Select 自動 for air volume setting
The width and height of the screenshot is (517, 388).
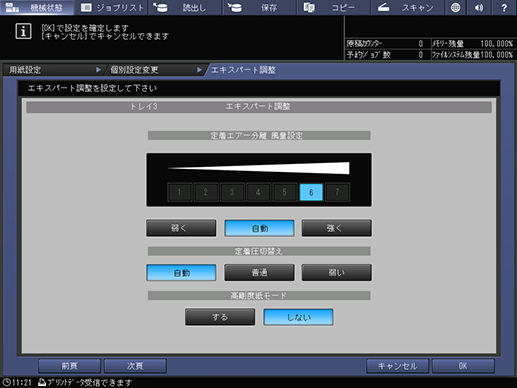click(x=259, y=228)
